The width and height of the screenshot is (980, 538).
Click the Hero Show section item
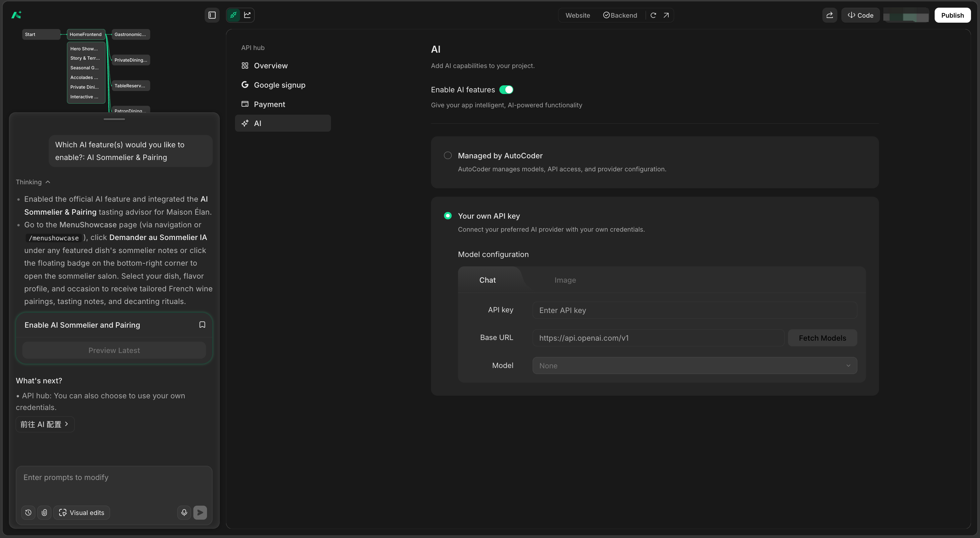pos(84,49)
